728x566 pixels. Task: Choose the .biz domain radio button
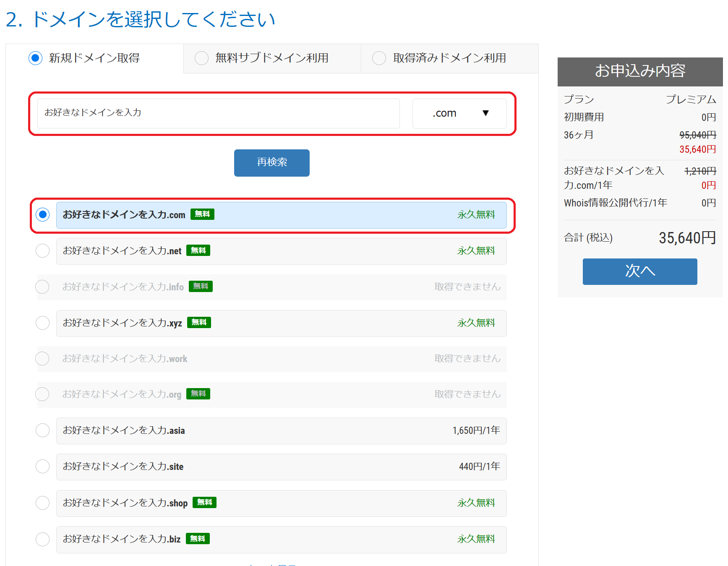click(x=43, y=539)
